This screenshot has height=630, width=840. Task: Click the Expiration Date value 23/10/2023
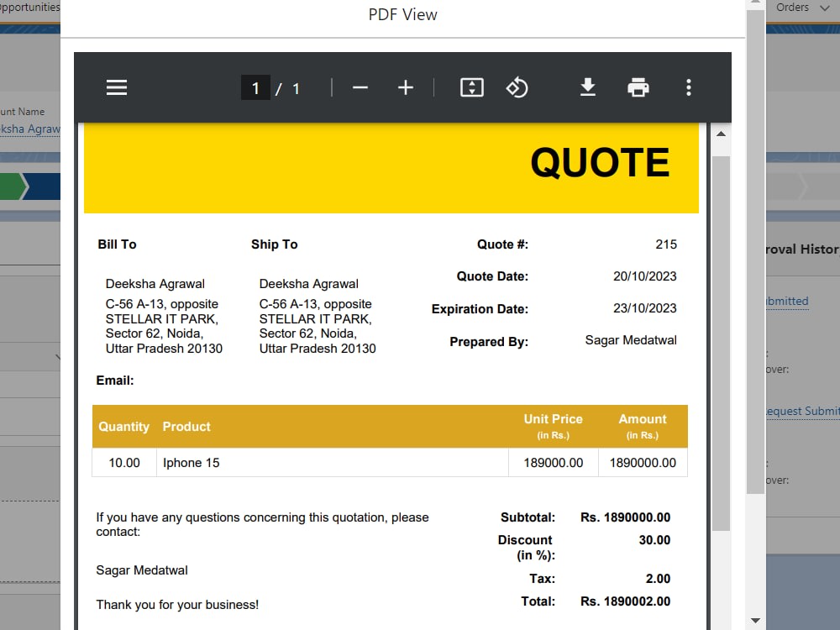click(x=644, y=308)
